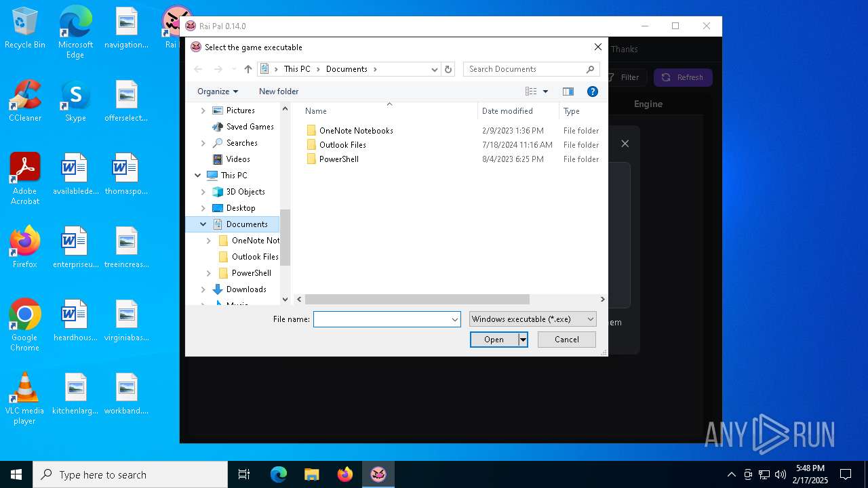Image resolution: width=868 pixels, height=488 pixels.
Task: Close the Select the game executable dialog
Action: 597,47
